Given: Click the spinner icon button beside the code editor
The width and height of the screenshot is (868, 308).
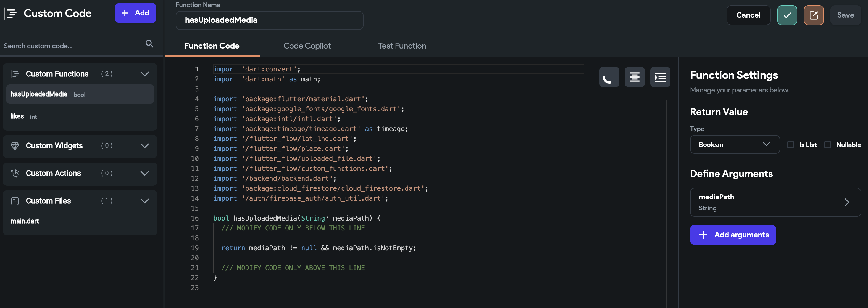Looking at the screenshot, I should pos(609,77).
